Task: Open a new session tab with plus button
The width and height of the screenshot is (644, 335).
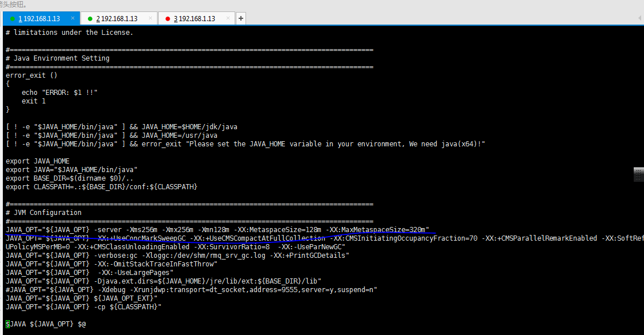Action: point(241,18)
